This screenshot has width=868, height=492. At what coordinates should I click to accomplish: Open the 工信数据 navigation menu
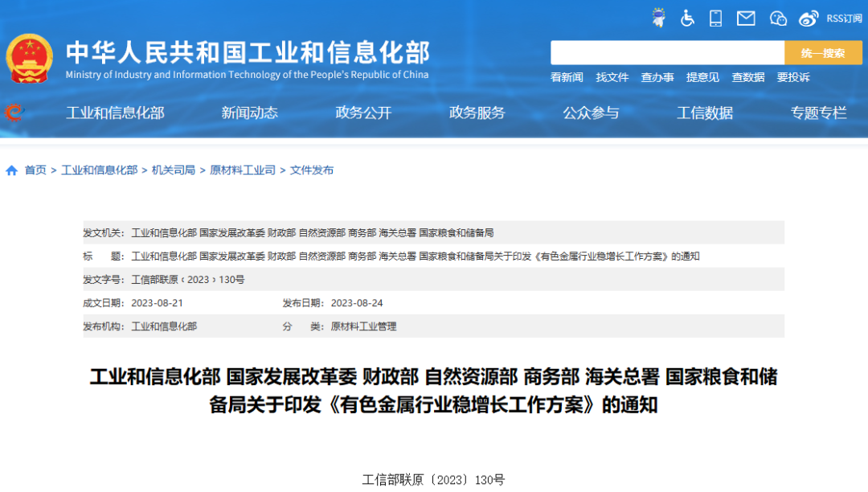pyautogui.click(x=705, y=113)
